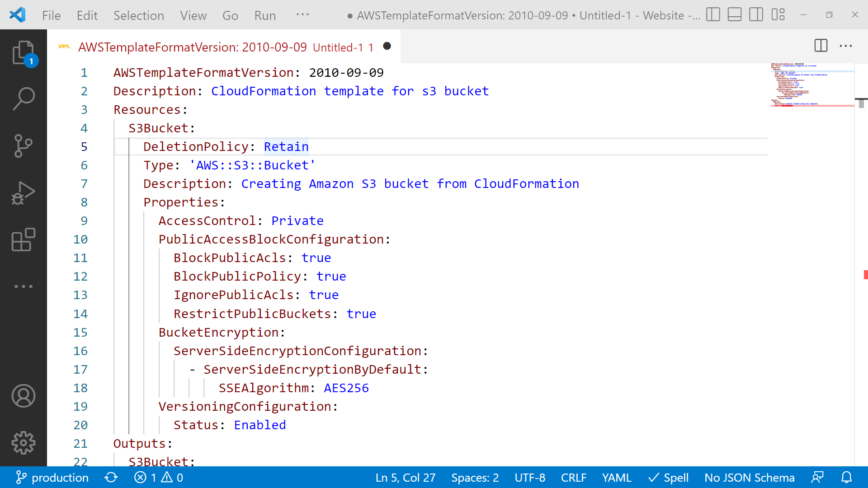Toggle Spell checker in status bar
Viewport: 868px width, 488px height.
(x=669, y=478)
